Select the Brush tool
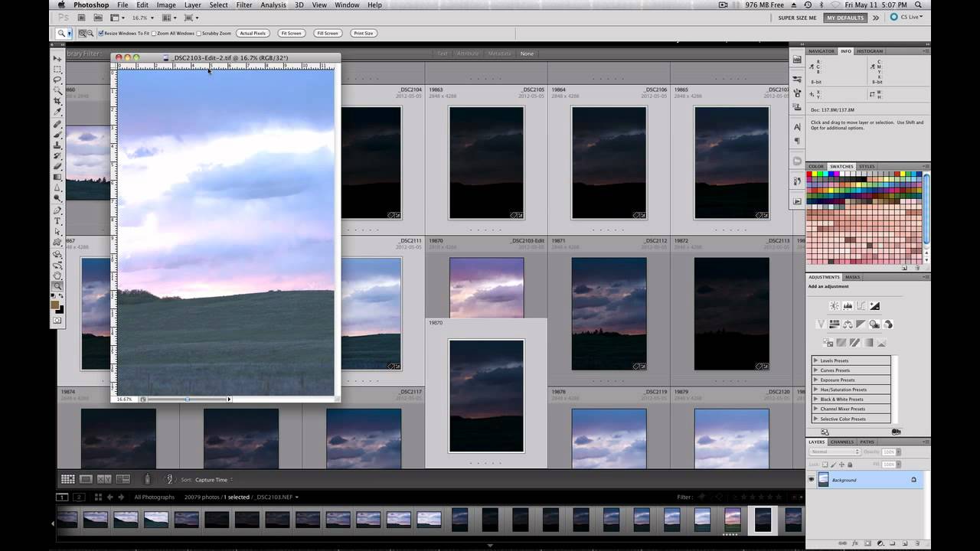 point(57,135)
